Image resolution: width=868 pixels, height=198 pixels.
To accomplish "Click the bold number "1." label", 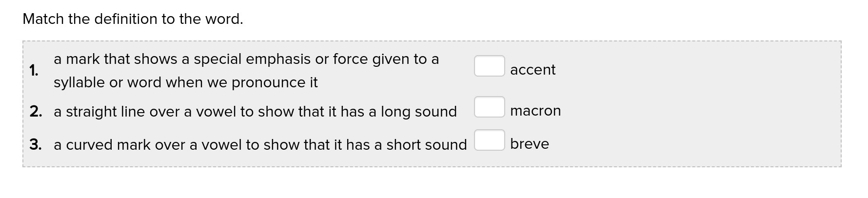I will (x=34, y=71).
